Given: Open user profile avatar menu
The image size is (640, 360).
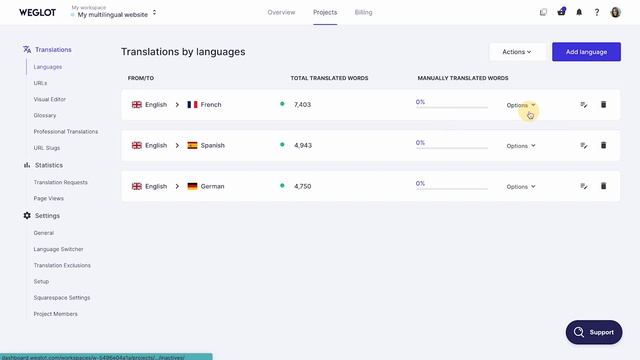Looking at the screenshot, I should pos(616,12).
